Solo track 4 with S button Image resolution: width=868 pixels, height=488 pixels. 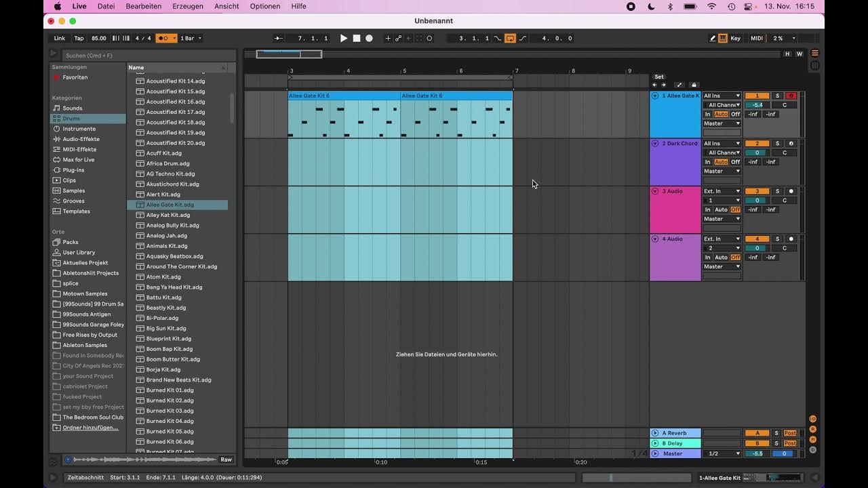(x=778, y=239)
